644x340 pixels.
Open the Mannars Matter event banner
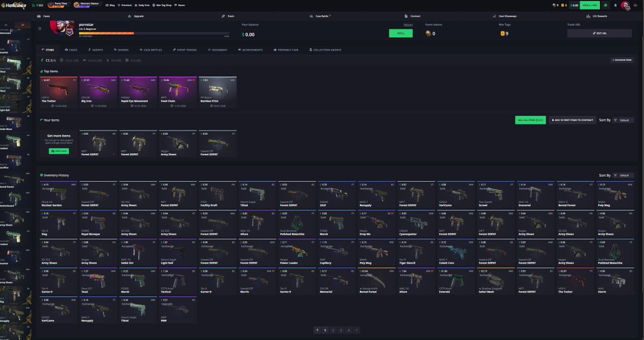(87, 5)
